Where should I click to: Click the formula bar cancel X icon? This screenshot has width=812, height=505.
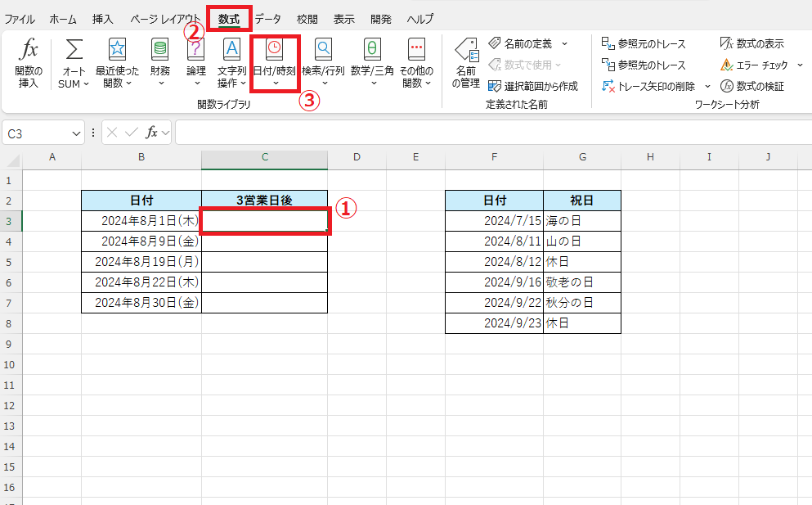click(x=112, y=133)
